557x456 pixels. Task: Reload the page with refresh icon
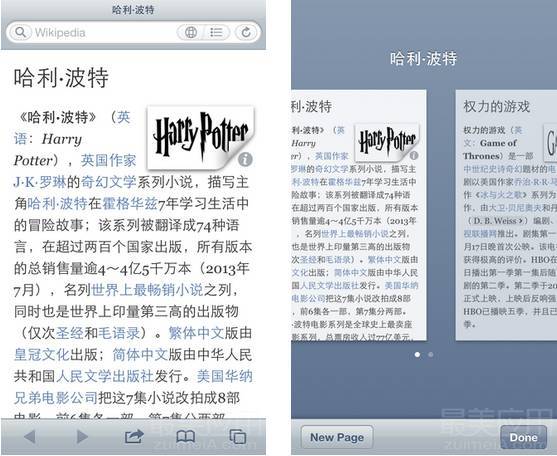tap(246, 32)
